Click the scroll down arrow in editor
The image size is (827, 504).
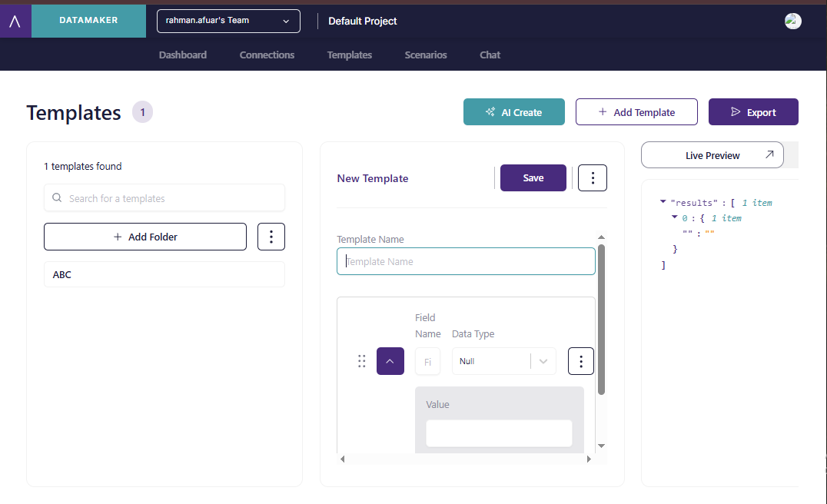click(x=601, y=446)
